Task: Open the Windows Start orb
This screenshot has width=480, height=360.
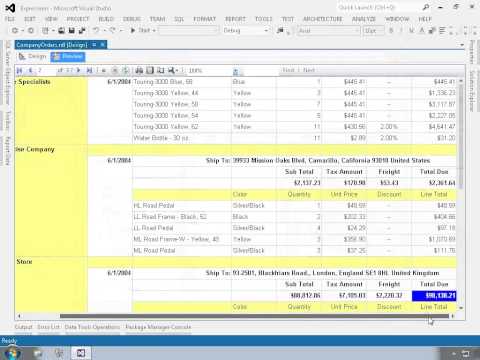Action: (x=13, y=353)
